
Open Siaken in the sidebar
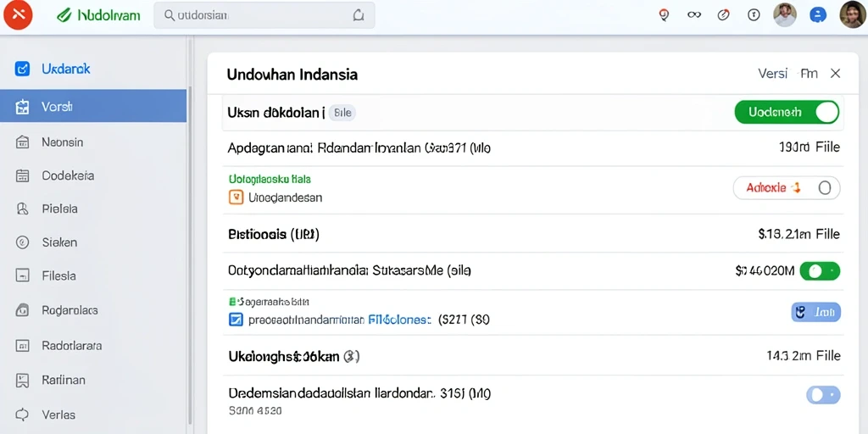tap(60, 242)
